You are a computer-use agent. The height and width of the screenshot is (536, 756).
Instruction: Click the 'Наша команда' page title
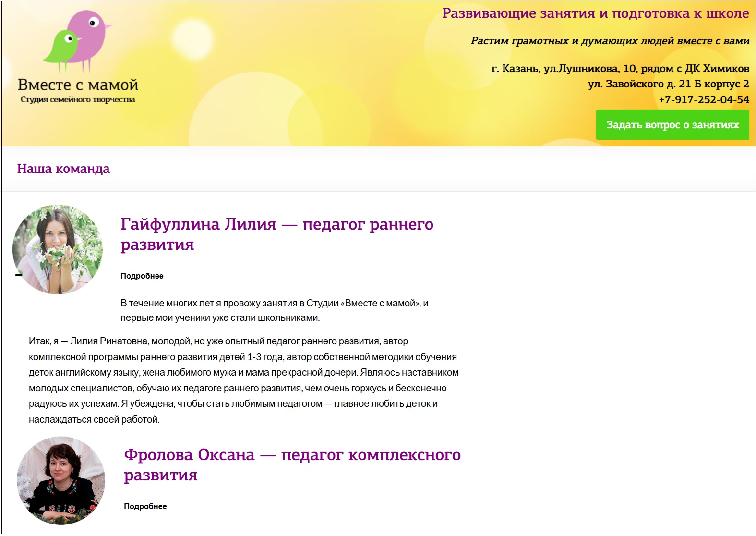[63, 169]
